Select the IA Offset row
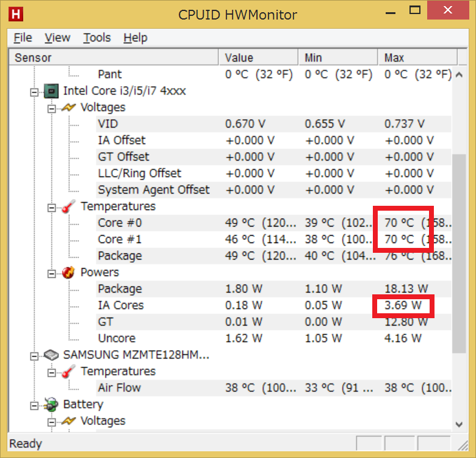Image resolution: width=476 pixels, height=458 pixels. click(274, 140)
